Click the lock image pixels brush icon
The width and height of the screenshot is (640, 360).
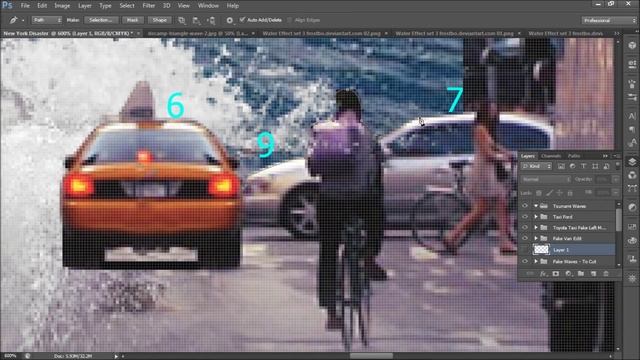(x=550, y=193)
